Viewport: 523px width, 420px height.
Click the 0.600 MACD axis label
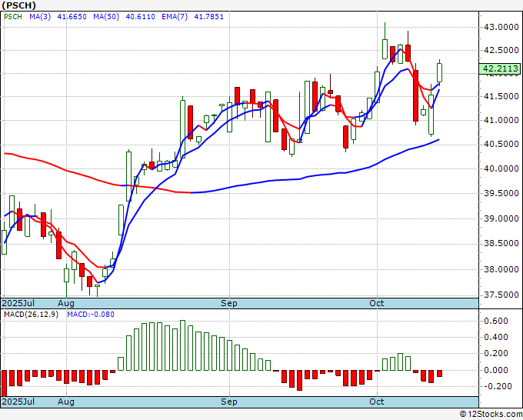pyautogui.click(x=498, y=321)
